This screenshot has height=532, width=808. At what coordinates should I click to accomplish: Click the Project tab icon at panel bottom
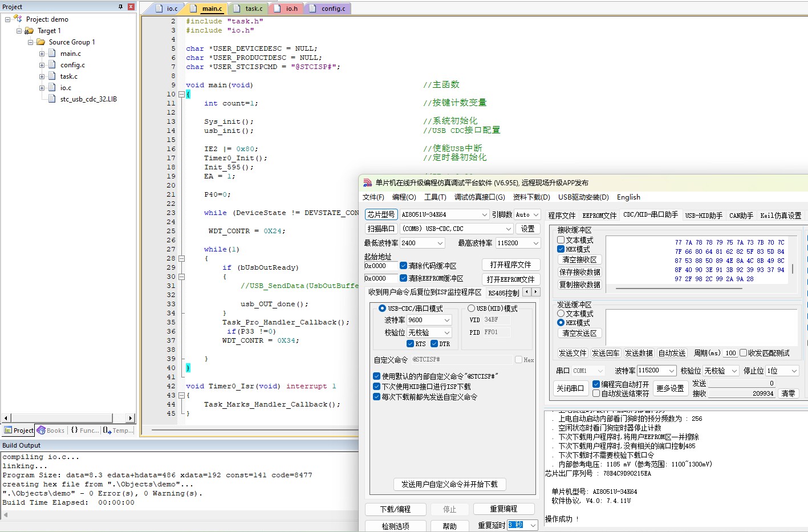click(8, 431)
